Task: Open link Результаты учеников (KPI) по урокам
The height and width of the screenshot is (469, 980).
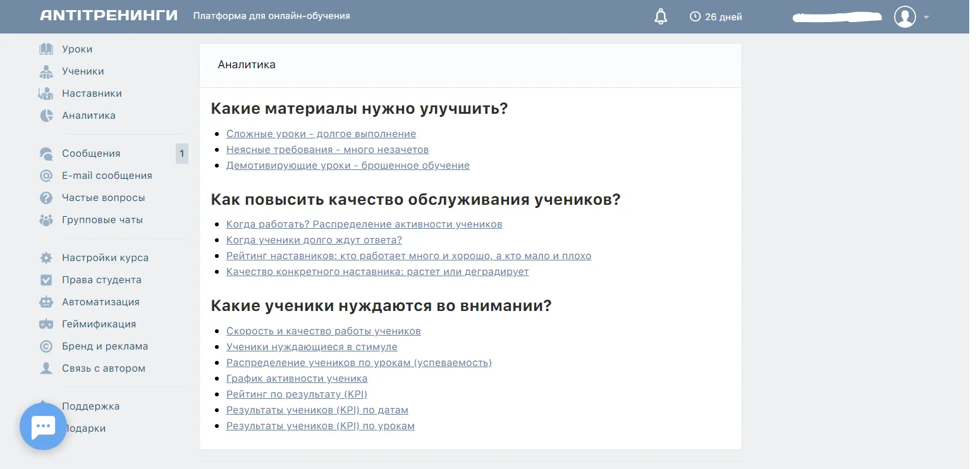Action: (321, 426)
